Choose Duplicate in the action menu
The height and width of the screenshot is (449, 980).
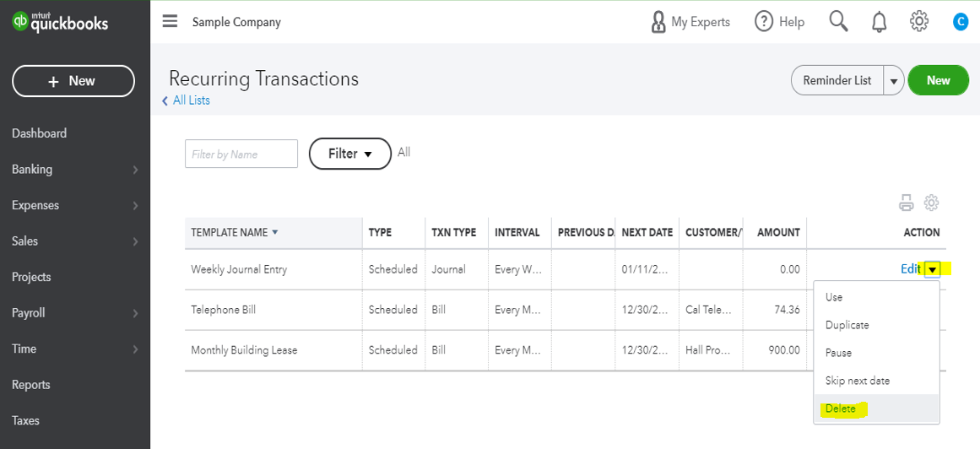coord(847,325)
